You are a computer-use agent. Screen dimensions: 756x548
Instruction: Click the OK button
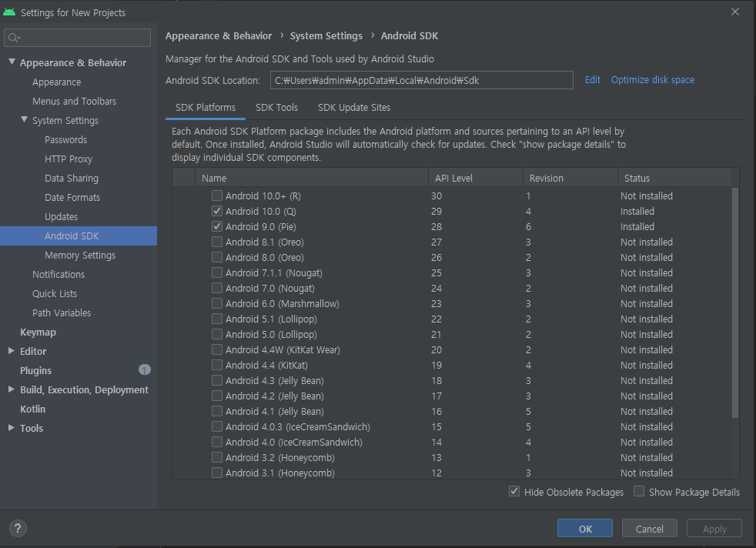[585, 528]
